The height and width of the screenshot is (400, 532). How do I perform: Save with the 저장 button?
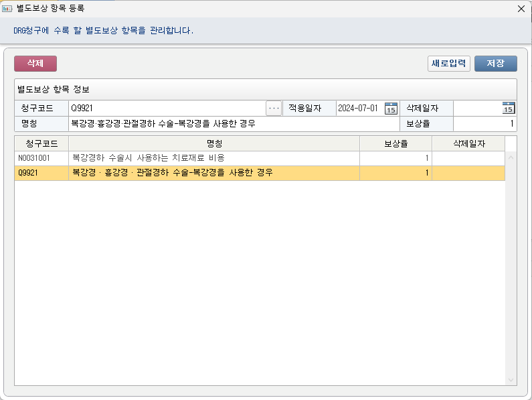[x=495, y=64]
